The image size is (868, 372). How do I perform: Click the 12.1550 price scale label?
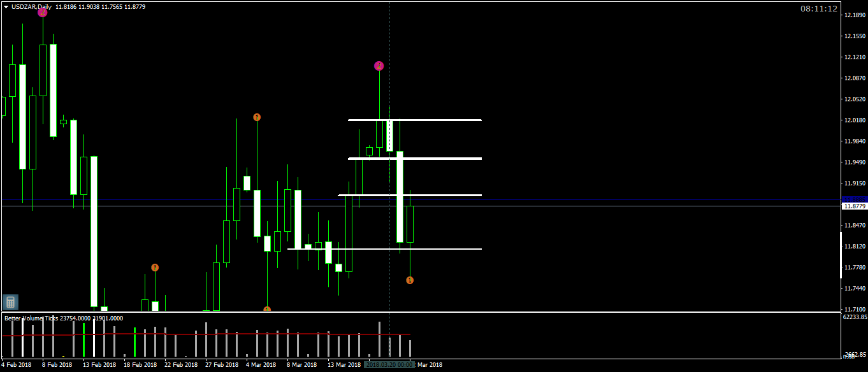tap(854, 36)
